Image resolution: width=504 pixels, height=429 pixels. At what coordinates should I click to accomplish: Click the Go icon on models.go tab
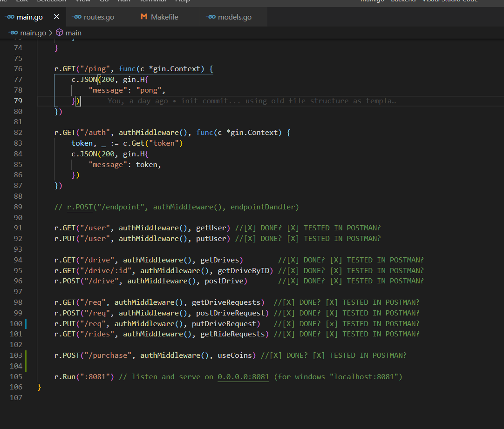(x=211, y=17)
